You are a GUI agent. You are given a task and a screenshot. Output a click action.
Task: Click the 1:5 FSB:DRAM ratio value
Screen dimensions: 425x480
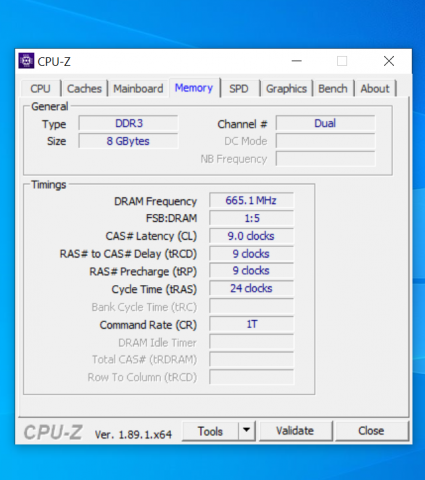pyautogui.click(x=251, y=218)
